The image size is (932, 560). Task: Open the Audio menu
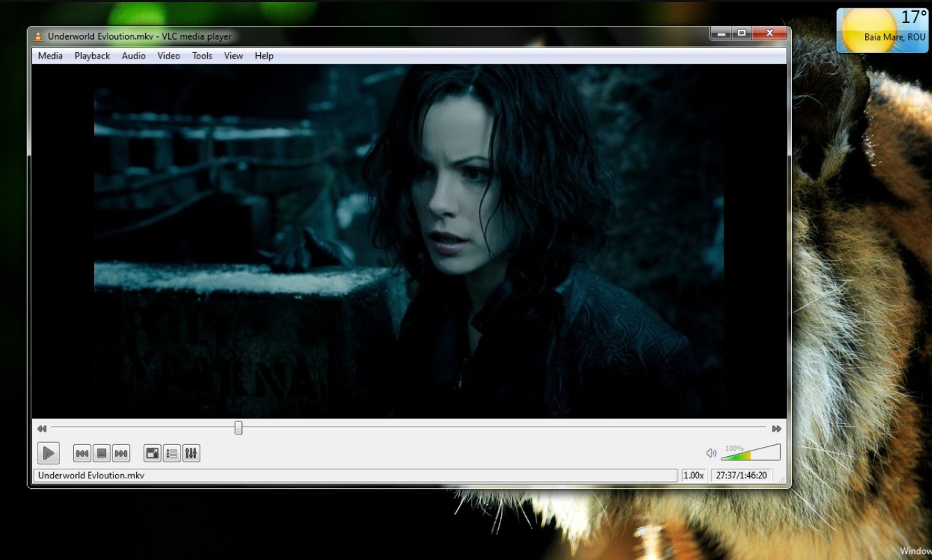click(x=133, y=56)
